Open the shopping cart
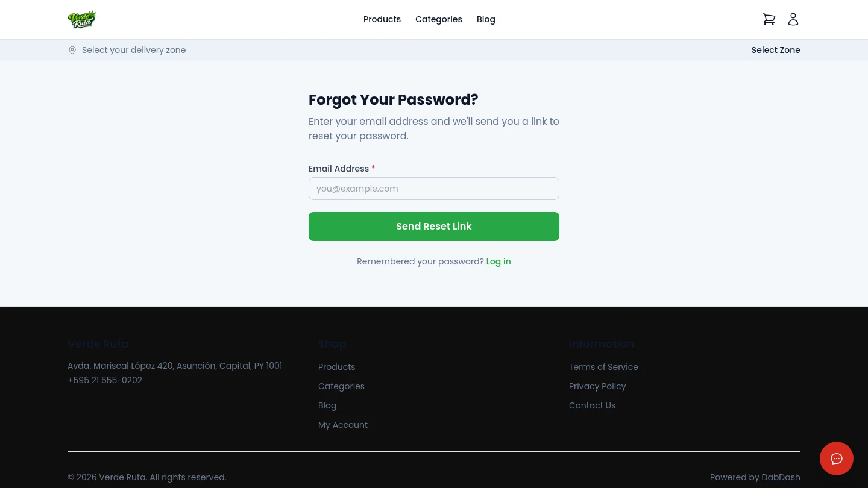Image resolution: width=868 pixels, height=488 pixels. point(769,19)
